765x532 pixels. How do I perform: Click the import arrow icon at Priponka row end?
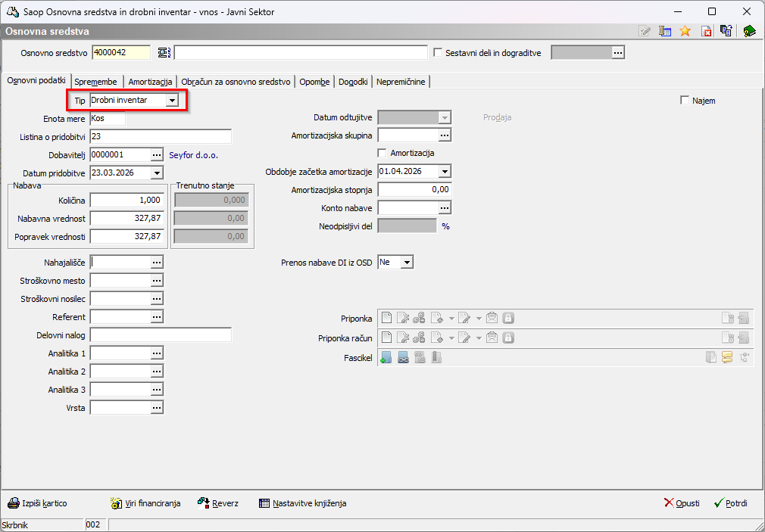click(x=744, y=319)
